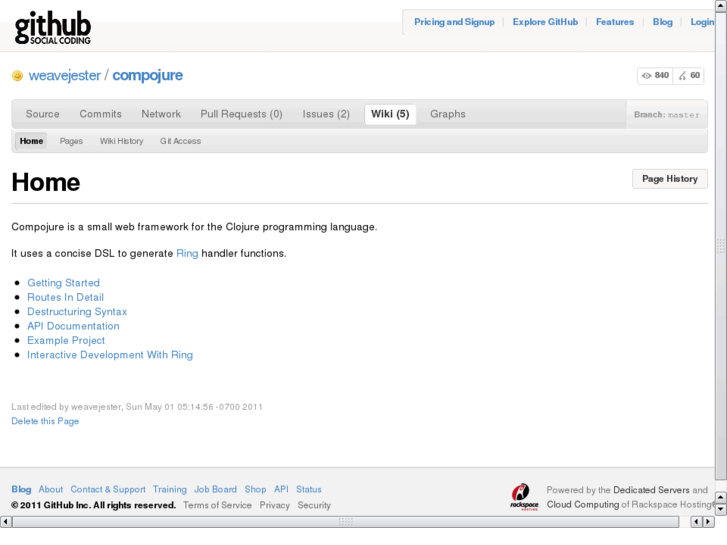Open the Branch: master selector

[x=666, y=115]
